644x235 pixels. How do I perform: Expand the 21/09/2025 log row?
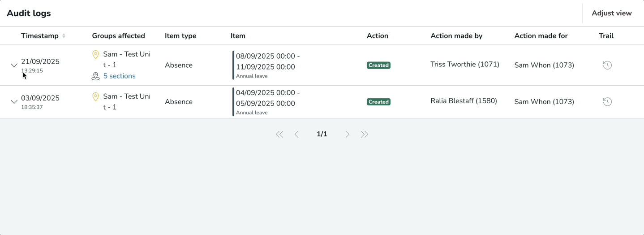14,65
